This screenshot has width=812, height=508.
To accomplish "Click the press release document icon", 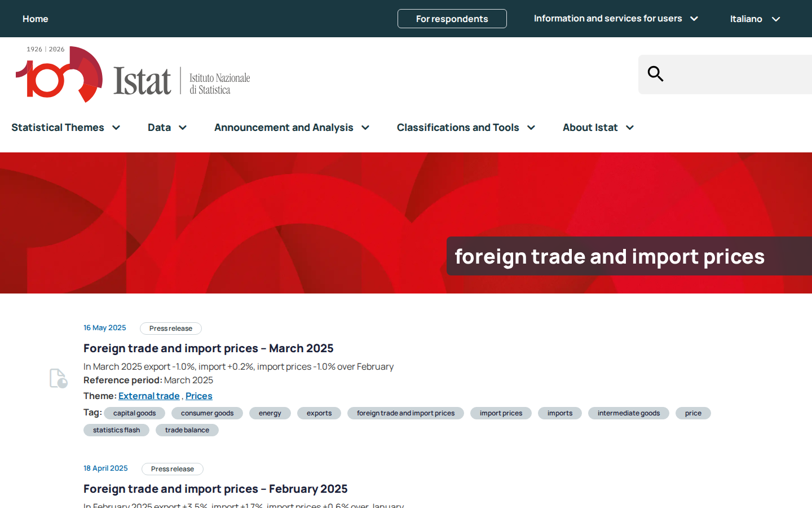I will pyautogui.click(x=58, y=378).
